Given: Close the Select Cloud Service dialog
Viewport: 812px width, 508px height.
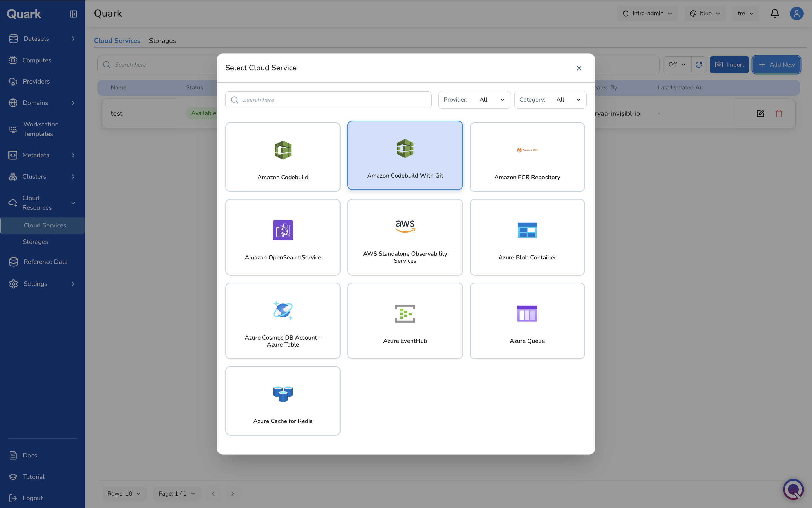Looking at the screenshot, I should [x=579, y=68].
